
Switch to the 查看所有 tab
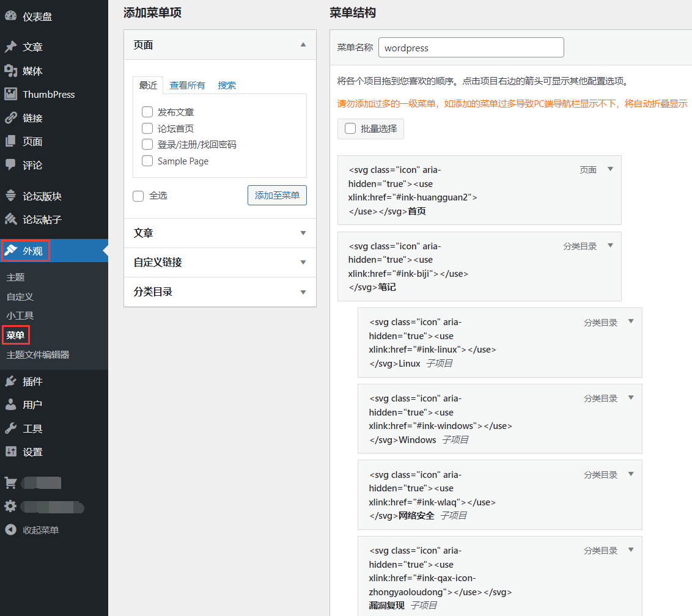(x=187, y=86)
